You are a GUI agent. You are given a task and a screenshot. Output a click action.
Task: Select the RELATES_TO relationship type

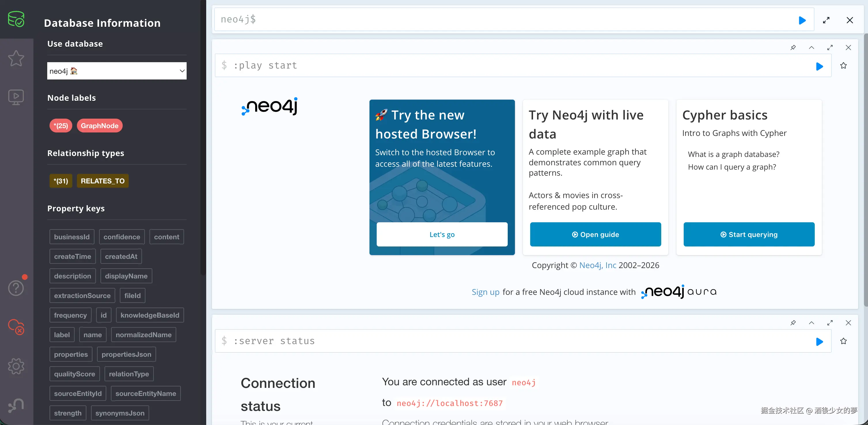tap(103, 181)
